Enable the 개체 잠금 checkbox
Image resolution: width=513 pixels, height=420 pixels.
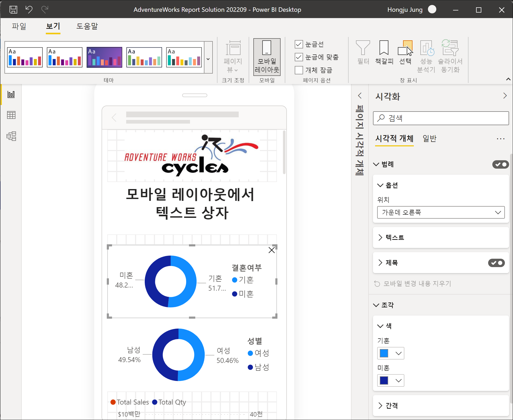point(299,70)
